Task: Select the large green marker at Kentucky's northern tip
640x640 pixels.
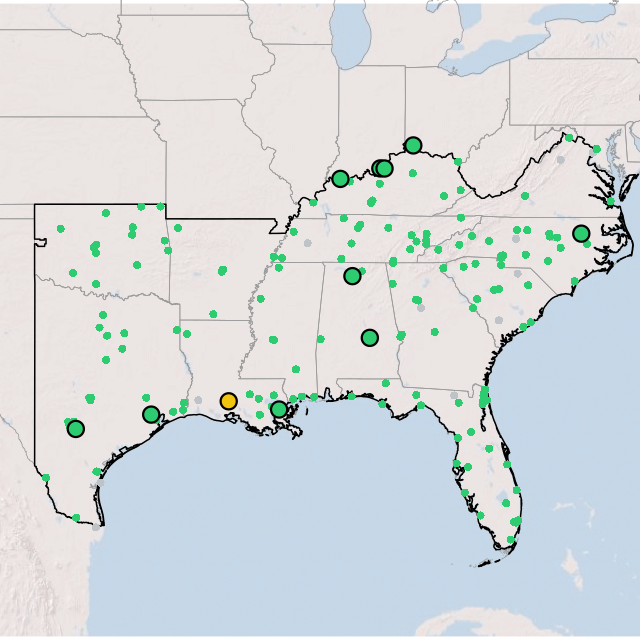Action: [413, 145]
